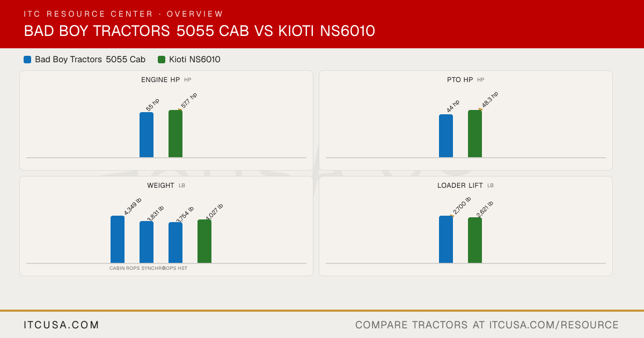
Task: Select the 4,349 lb Cabin weight bar
Action: [x=118, y=239]
